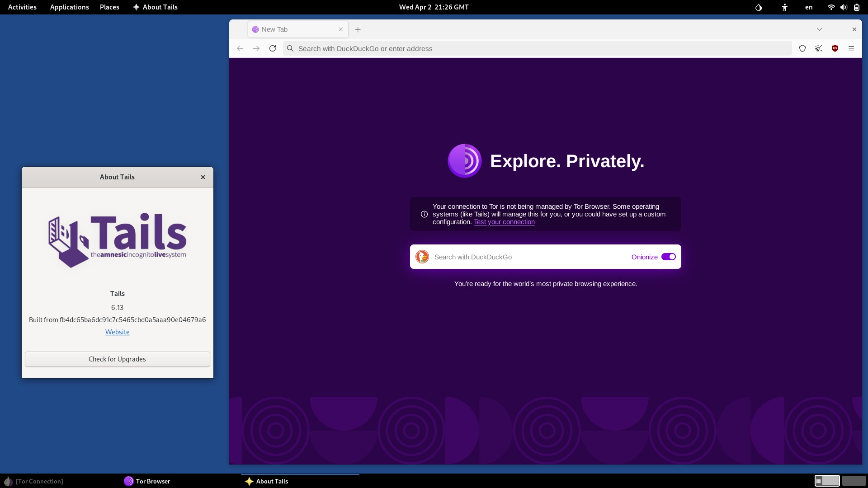Open the Places menu
The height and width of the screenshot is (488, 868).
pyautogui.click(x=109, y=7)
